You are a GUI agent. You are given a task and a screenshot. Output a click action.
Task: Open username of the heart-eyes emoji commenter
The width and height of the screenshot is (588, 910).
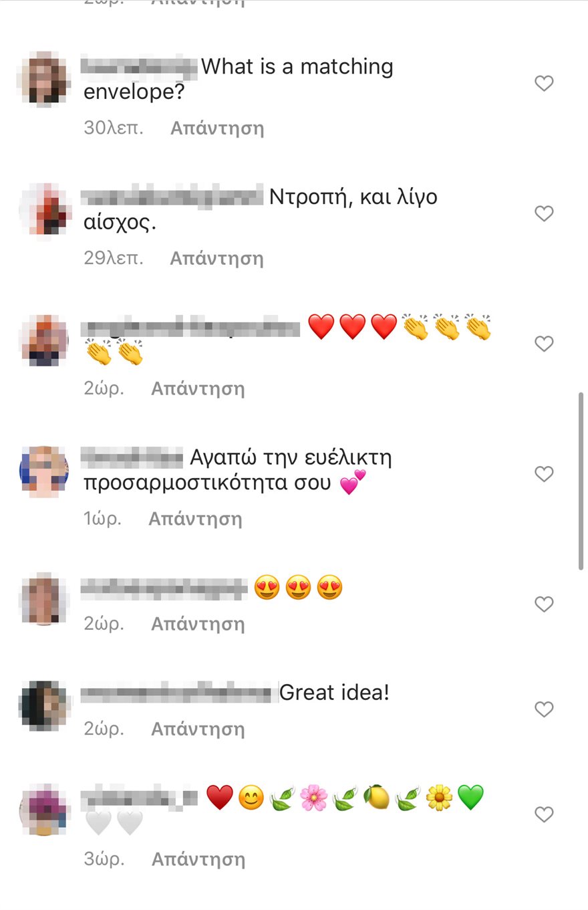tap(164, 589)
